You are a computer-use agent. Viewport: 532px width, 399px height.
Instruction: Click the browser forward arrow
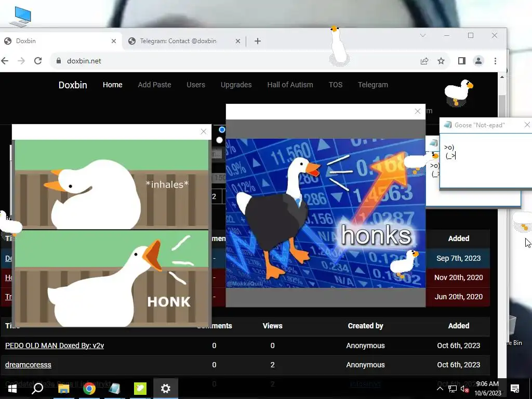point(21,61)
